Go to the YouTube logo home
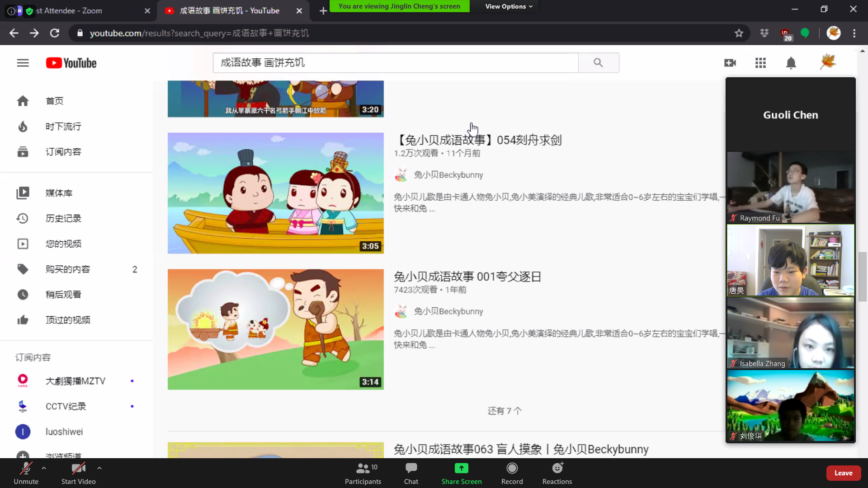 pos(71,63)
